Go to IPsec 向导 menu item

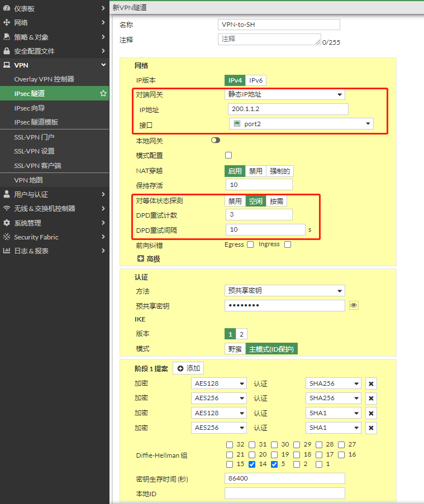30,108
